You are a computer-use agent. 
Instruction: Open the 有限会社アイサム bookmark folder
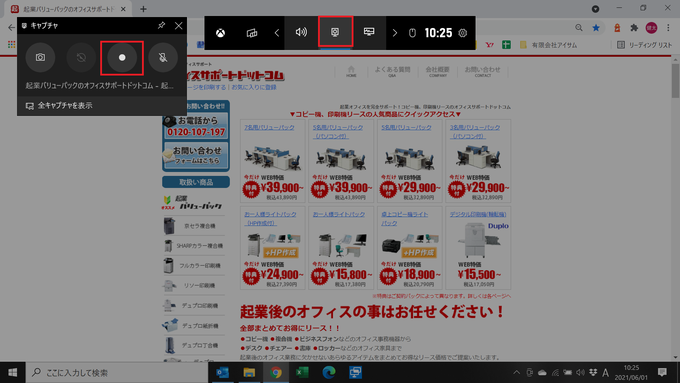(549, 45)
